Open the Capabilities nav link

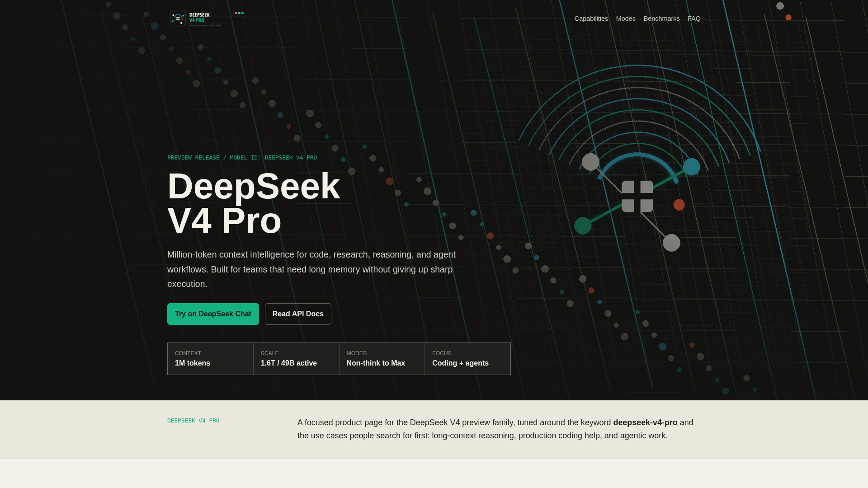click(591, 19)
